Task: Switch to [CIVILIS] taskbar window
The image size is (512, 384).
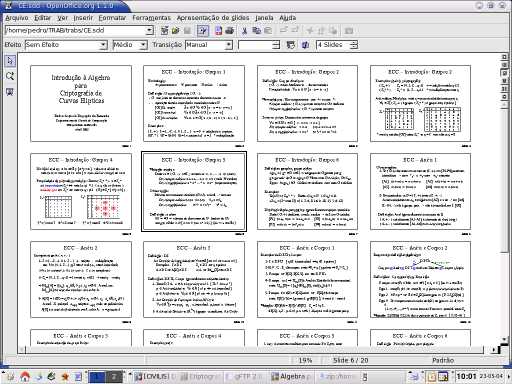Action: coord(155,377)
